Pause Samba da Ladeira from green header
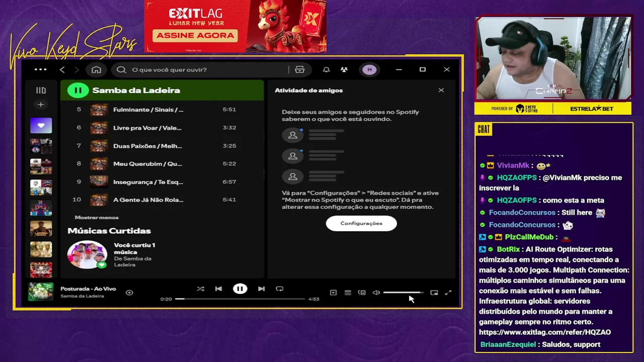This screenshot has height=362, width=644. tap(78, 90)
